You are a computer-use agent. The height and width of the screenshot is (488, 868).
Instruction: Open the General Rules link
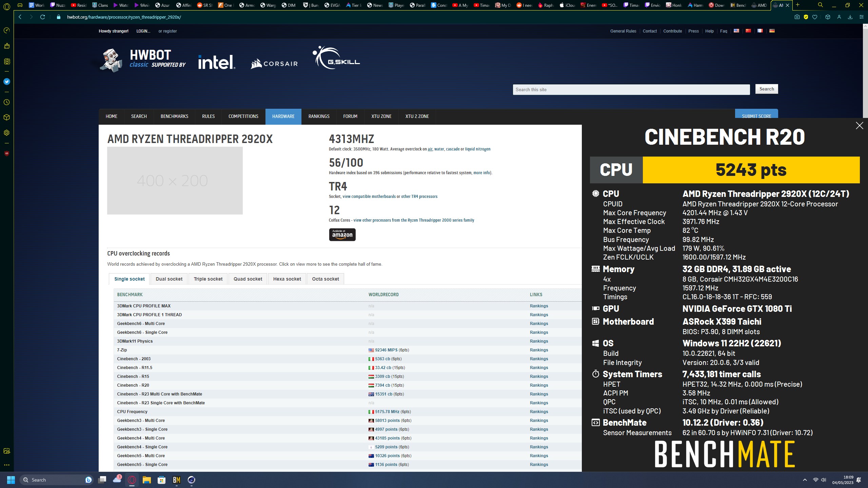pos(623,31)
